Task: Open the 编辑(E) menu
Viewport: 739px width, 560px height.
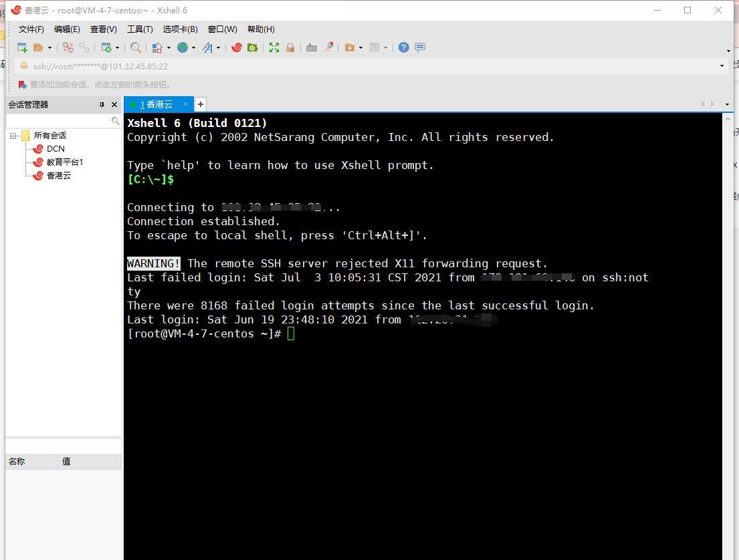Action: coord(67,29)
